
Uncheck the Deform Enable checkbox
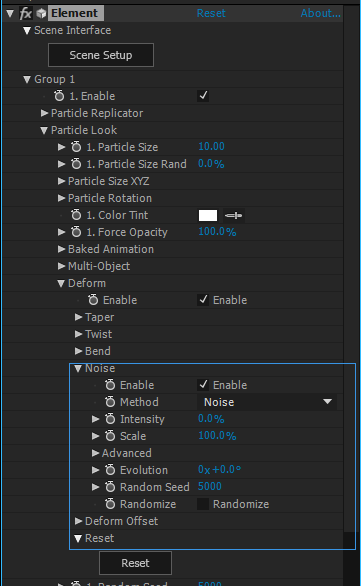203,300
